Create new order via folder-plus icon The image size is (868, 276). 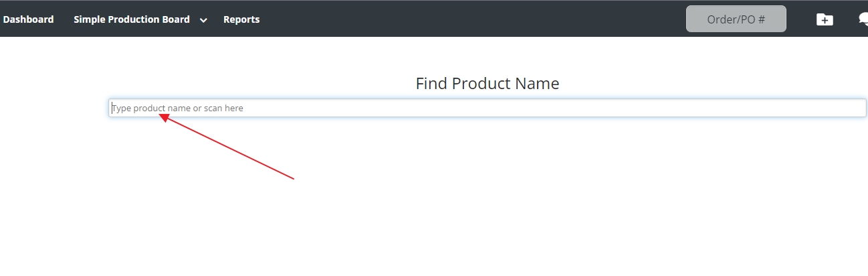point(825,19)
